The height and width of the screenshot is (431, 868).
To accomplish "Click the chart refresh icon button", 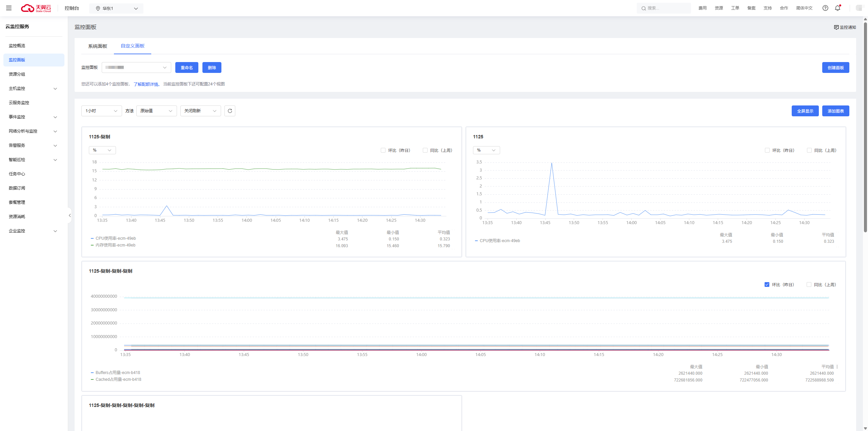I will (x=230, y=111).
